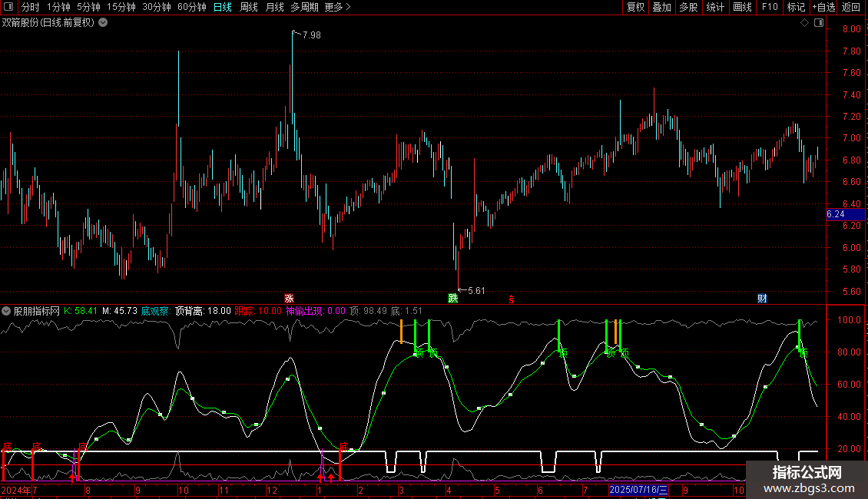This screenshot has height=499, width=868.
Task: Click 神偷出现: 0.00 indicator value
Action: (x=316, y=311)
